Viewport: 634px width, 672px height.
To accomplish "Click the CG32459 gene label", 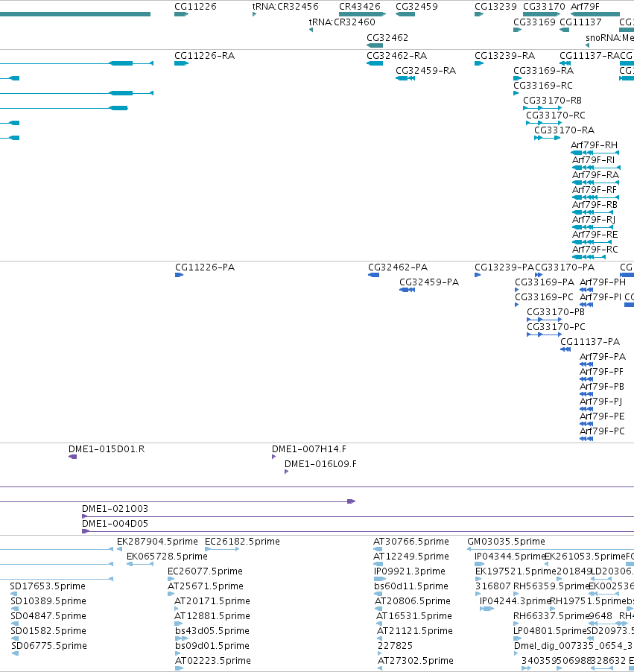I will 416,7.
